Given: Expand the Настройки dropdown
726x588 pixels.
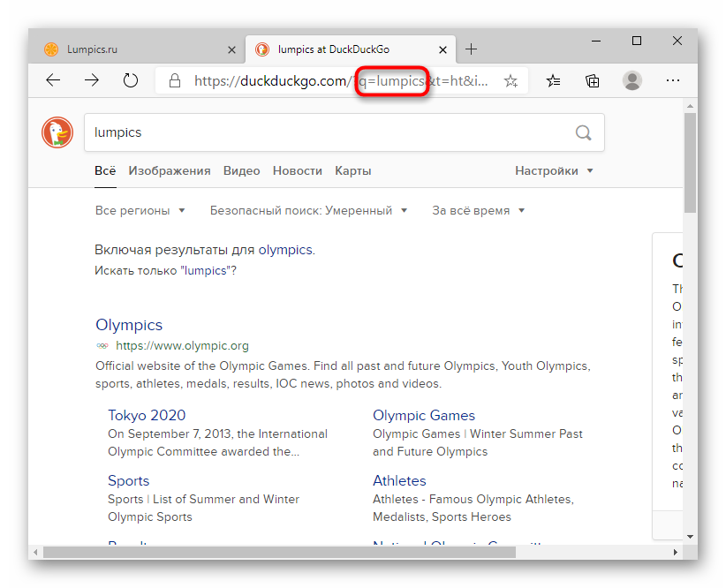Looking at the screenshot, I should [554, 171].
